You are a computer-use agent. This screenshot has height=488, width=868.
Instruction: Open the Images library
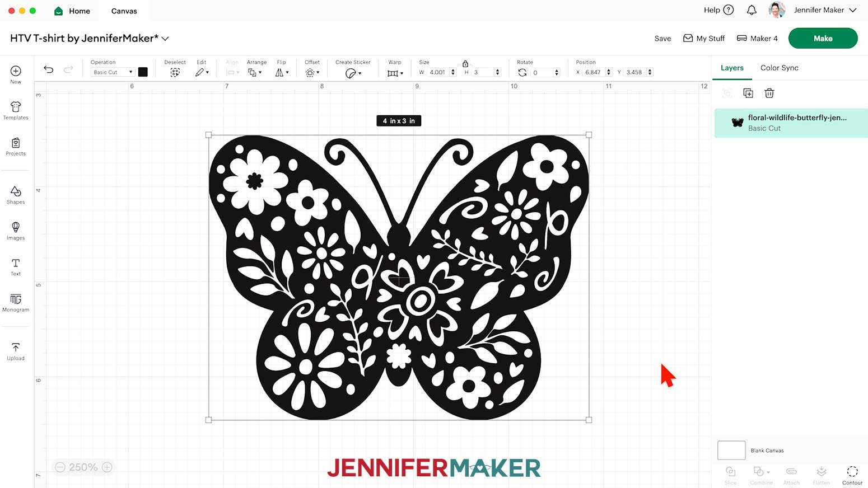[x=16, y=231]
